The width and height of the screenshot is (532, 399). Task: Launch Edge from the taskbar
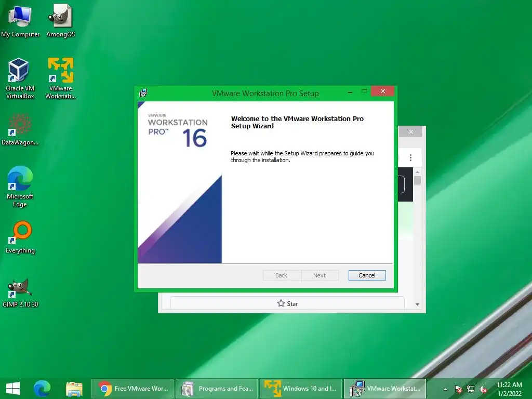point(42,389)
